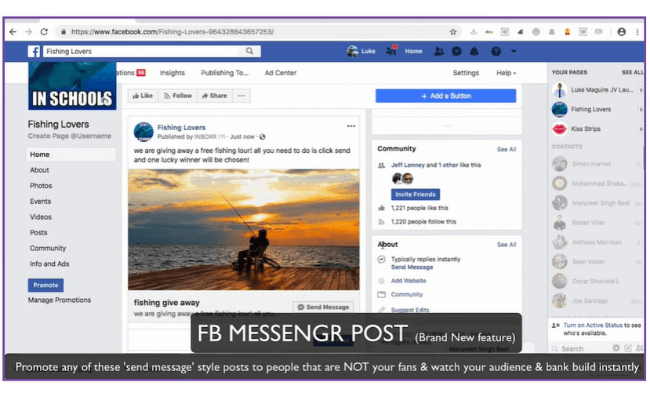Click the browser back arrow
This screenshot has width=650, height=400.
[13, 32]
